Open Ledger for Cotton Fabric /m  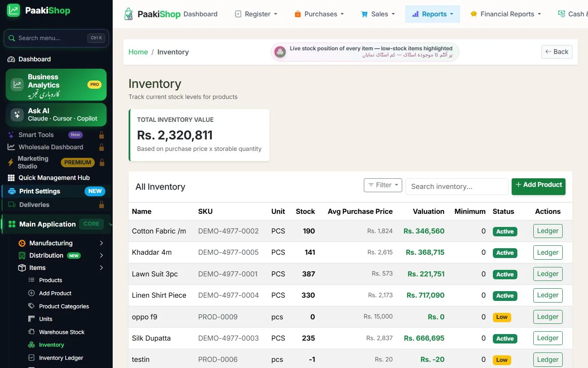(548, 231)
